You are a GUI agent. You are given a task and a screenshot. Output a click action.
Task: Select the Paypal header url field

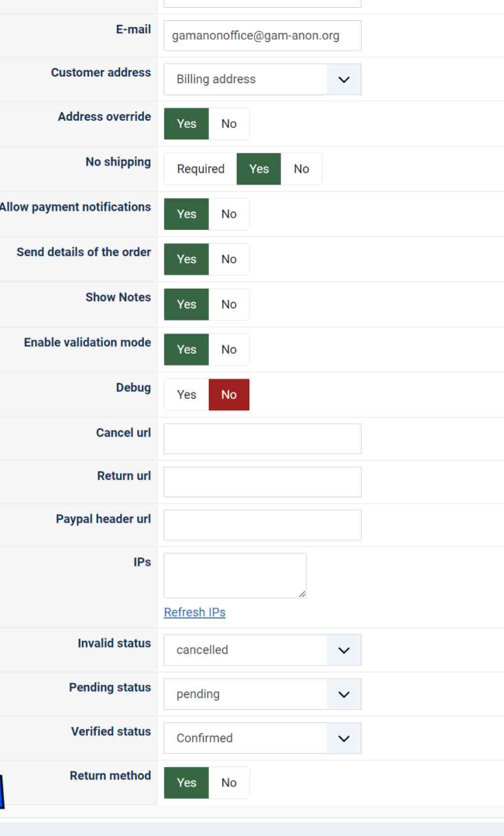262,525
